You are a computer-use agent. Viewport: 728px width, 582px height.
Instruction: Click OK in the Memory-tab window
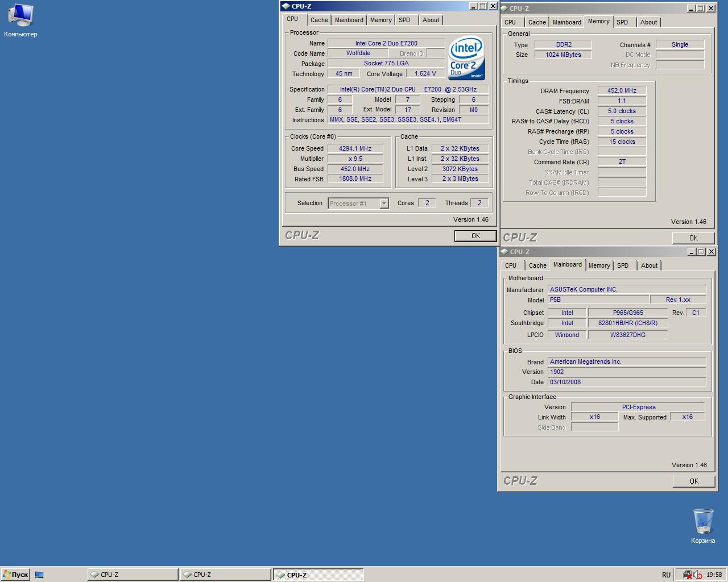click(x=693, y=238)
